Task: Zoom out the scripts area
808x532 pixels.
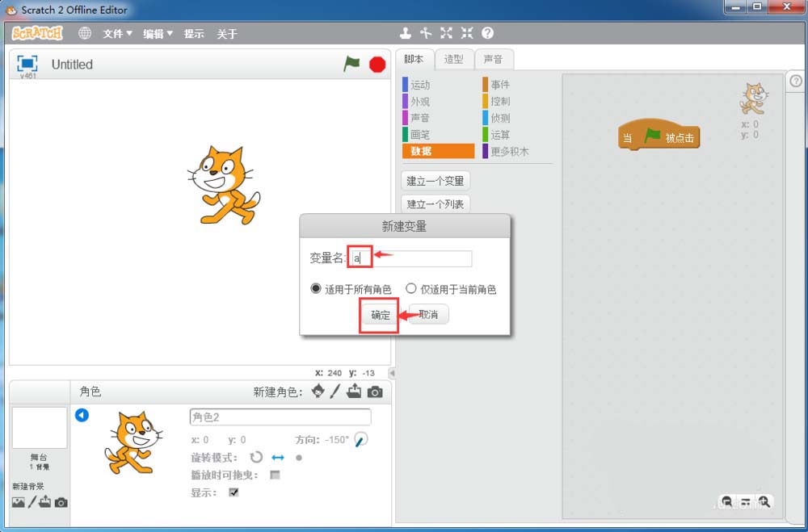Action: coord(727,501)
